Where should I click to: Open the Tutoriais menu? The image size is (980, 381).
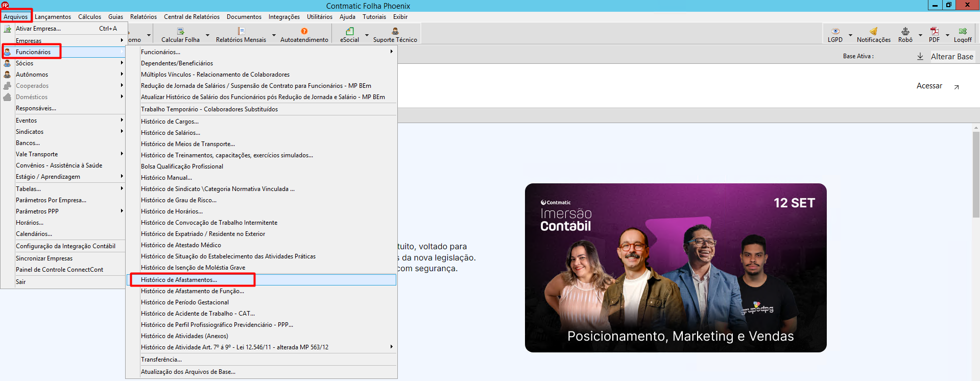(374, 17)
